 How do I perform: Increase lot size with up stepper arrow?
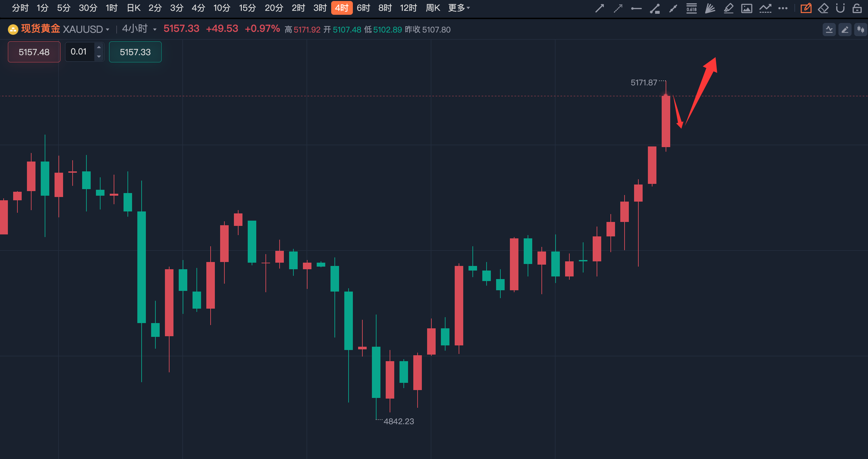pyautogui.click(x=99, y=48)
